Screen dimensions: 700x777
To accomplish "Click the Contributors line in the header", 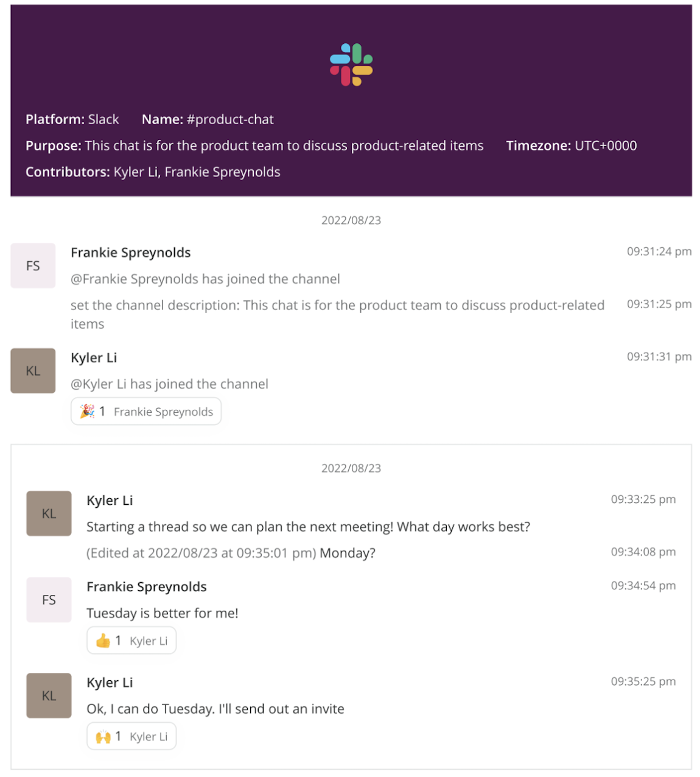I will (x=153, y=172).
